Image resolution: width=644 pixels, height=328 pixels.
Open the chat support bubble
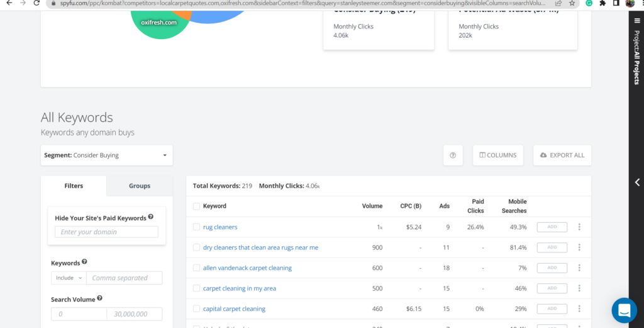624,310
